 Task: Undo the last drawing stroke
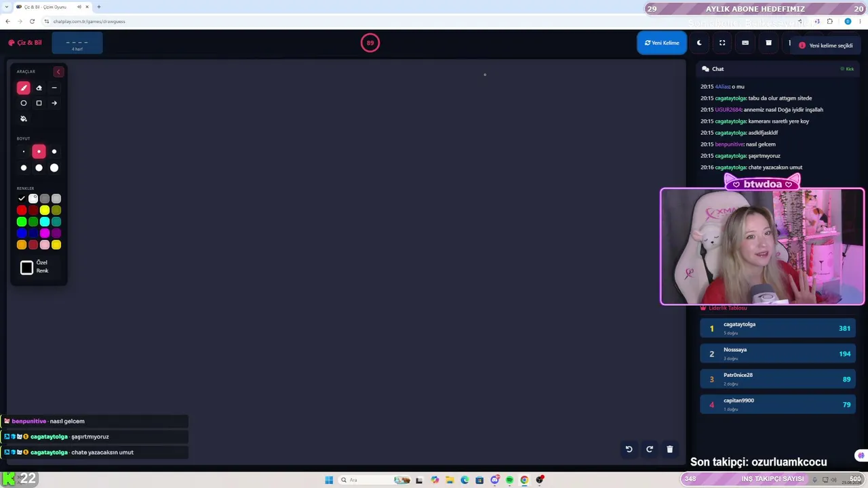click(629, 449)
